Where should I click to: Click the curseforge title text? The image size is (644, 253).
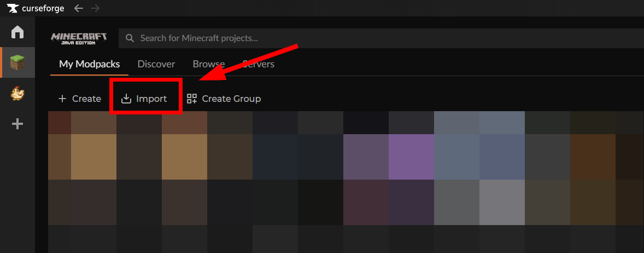coord(44,8)
